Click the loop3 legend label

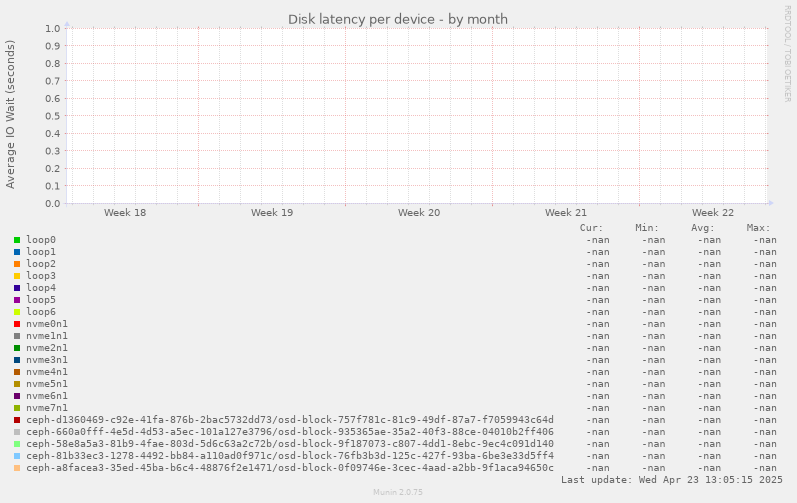[41, 276]
